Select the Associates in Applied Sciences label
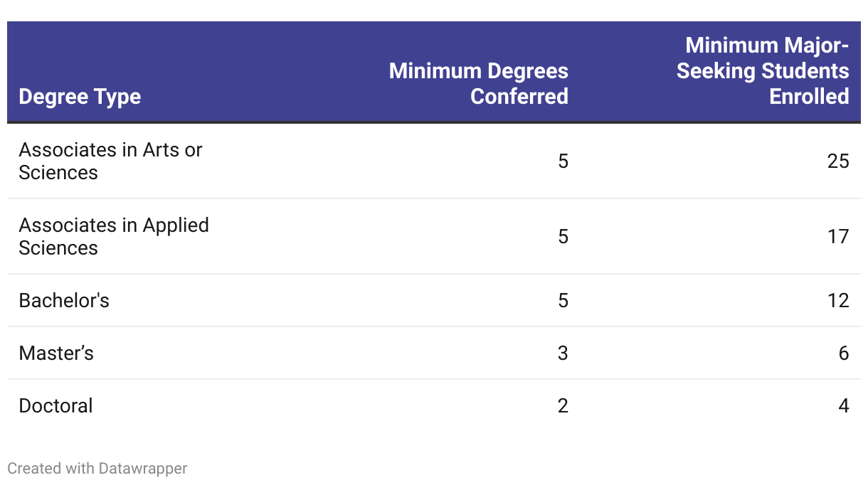This screenshot has height=485, width=868. (114, 237)
